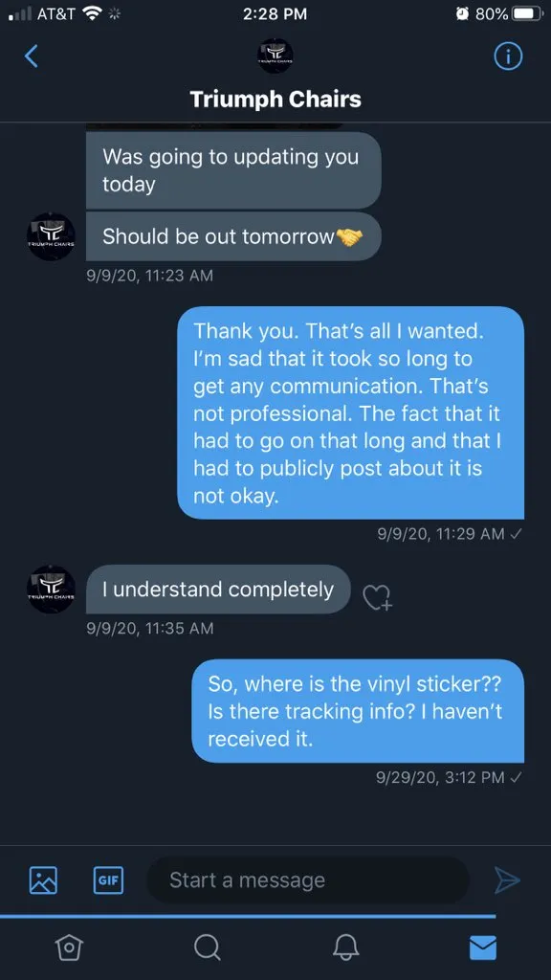Tap avatar next to "Should be out tomorrow"
The width and height of the screenshot is (551, 980).
51,237
